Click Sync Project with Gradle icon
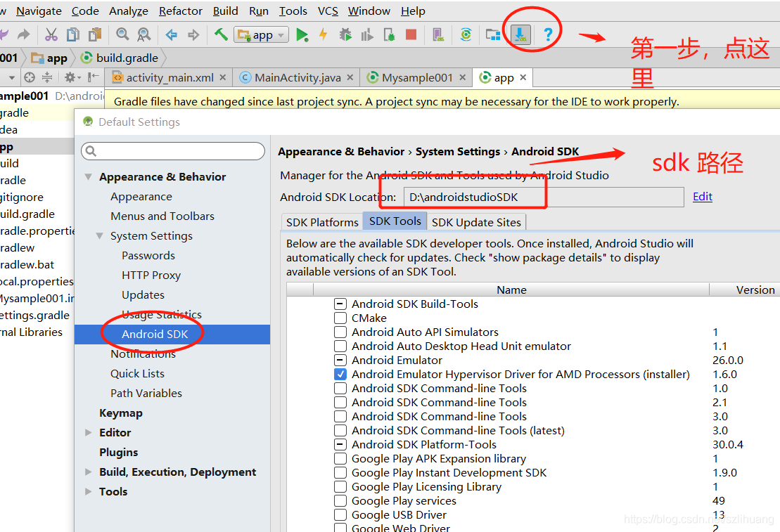Viewport: 780px width, 532px height. coord(466,35)
